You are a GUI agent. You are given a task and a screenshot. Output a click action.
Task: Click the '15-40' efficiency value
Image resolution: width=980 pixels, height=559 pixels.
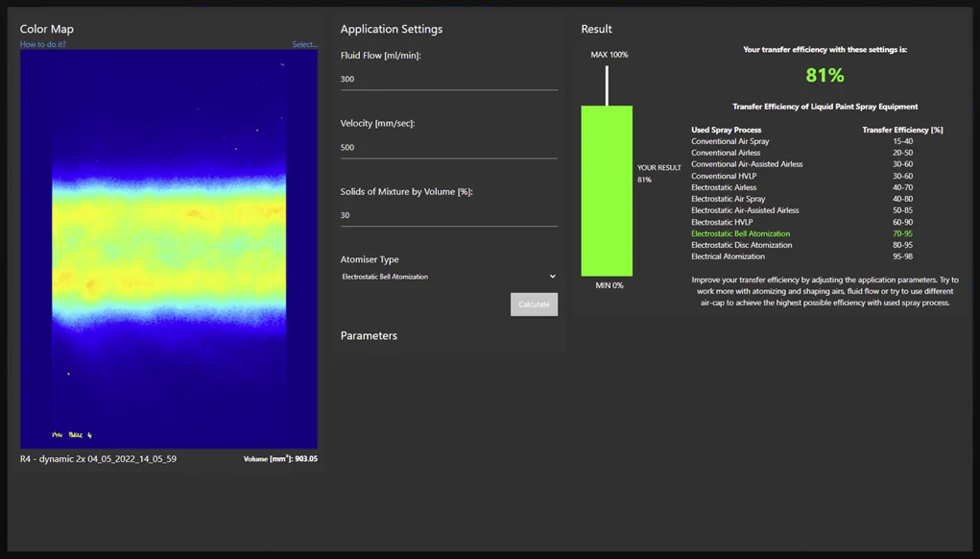point(902,141)
